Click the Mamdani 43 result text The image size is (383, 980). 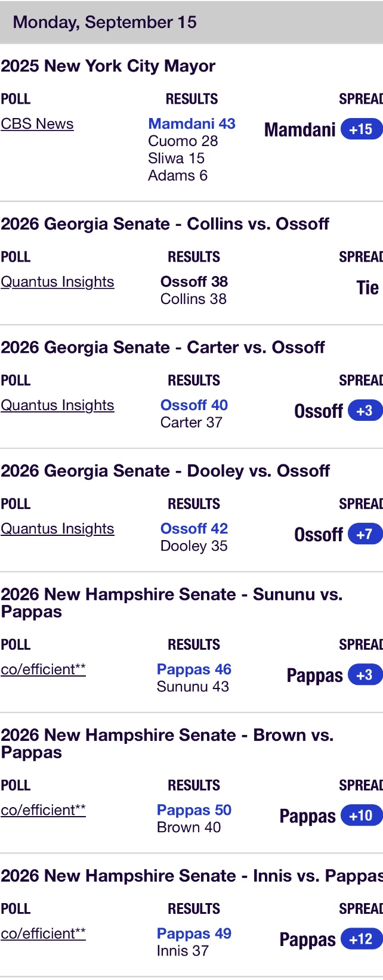pyautogui.click(x=191, y=123)
